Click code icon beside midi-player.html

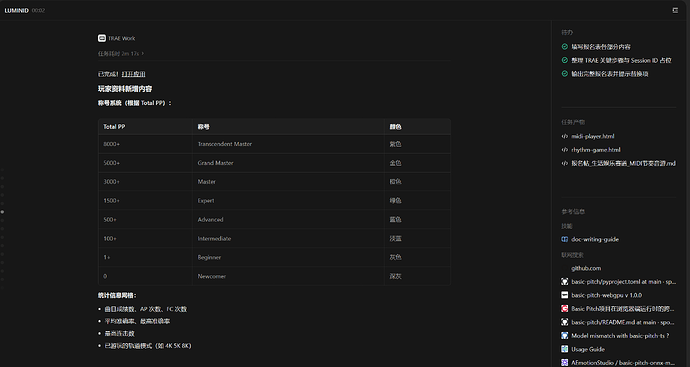tap(565, 136)
